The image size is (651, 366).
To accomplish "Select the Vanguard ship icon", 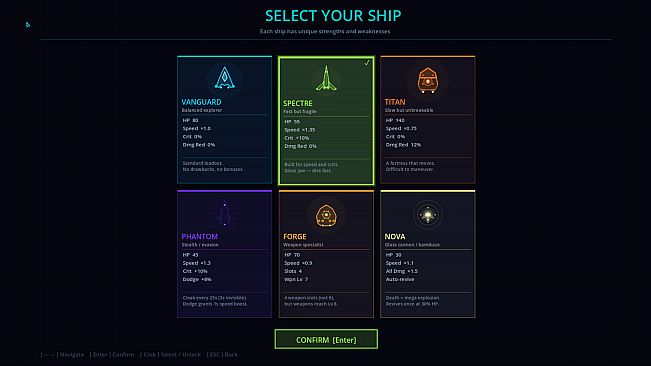I will pyautogui.click(x=225, y=78).
